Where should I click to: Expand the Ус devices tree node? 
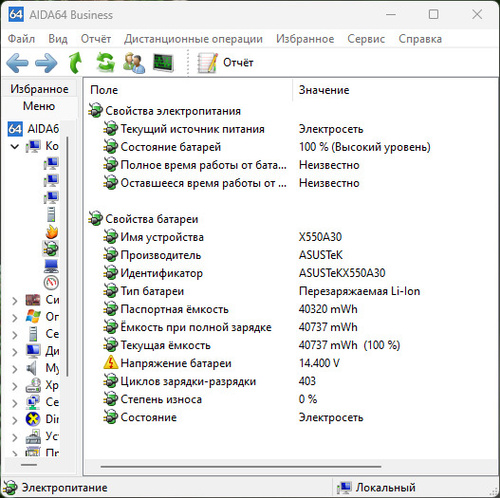[15, 437]
